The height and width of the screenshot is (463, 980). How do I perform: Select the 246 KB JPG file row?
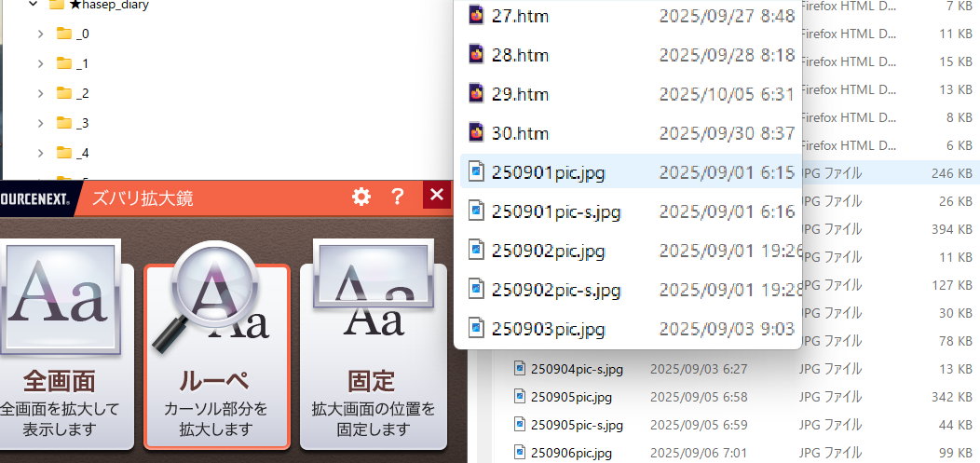coord(885,173)
